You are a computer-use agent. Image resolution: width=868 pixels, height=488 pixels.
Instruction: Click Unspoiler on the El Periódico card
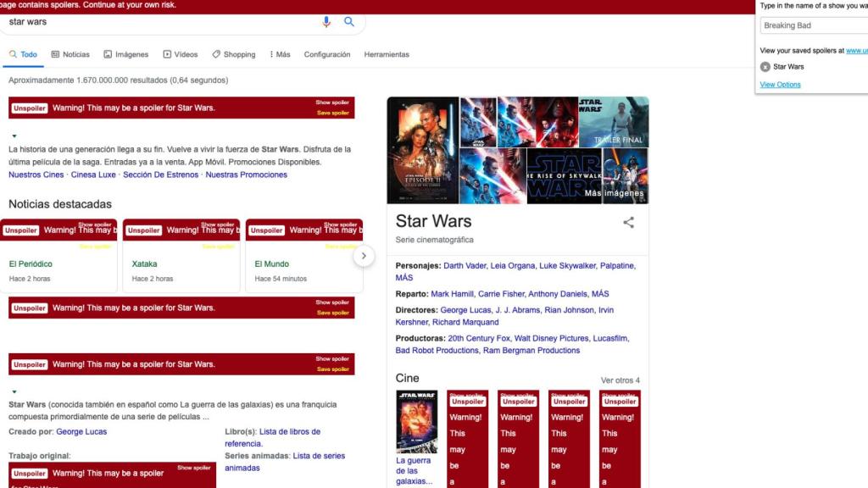pos(21,230)
